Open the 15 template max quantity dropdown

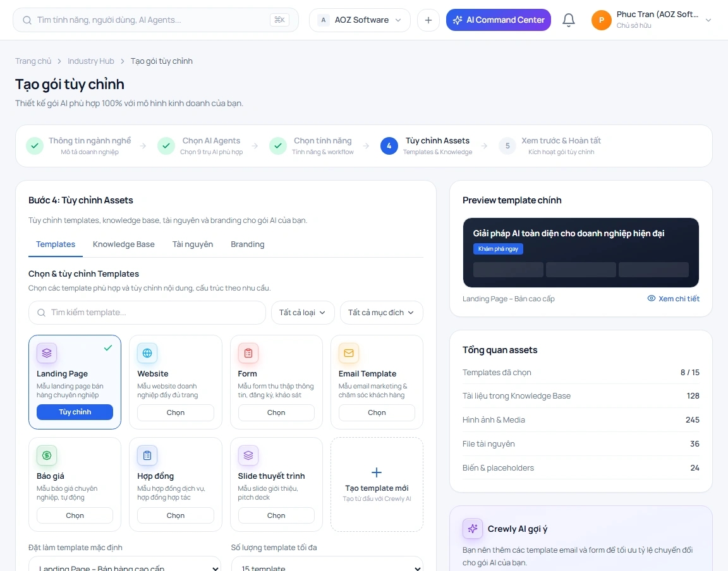327,565
